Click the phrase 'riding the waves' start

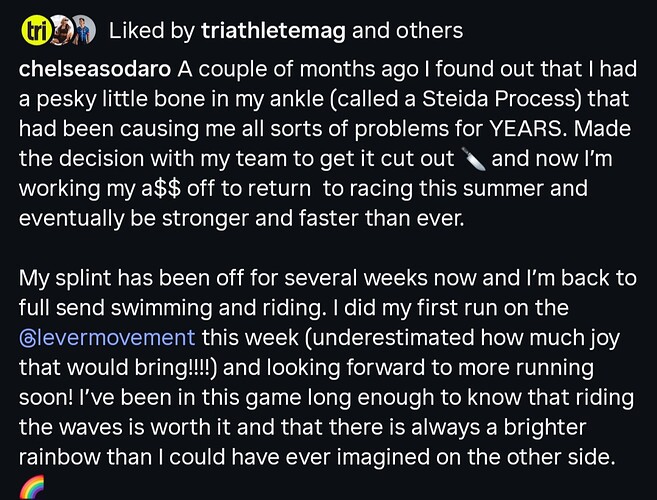pyautogui.click(x=604, y=398)
